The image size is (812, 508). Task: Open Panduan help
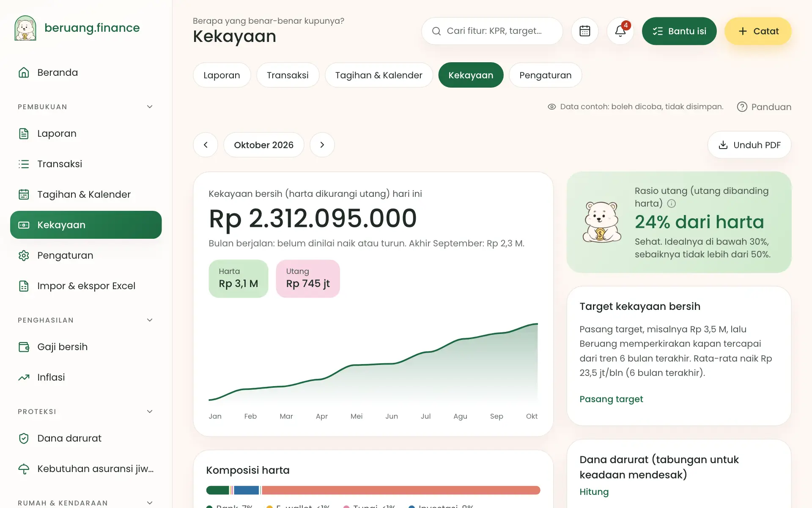point(764,107)
